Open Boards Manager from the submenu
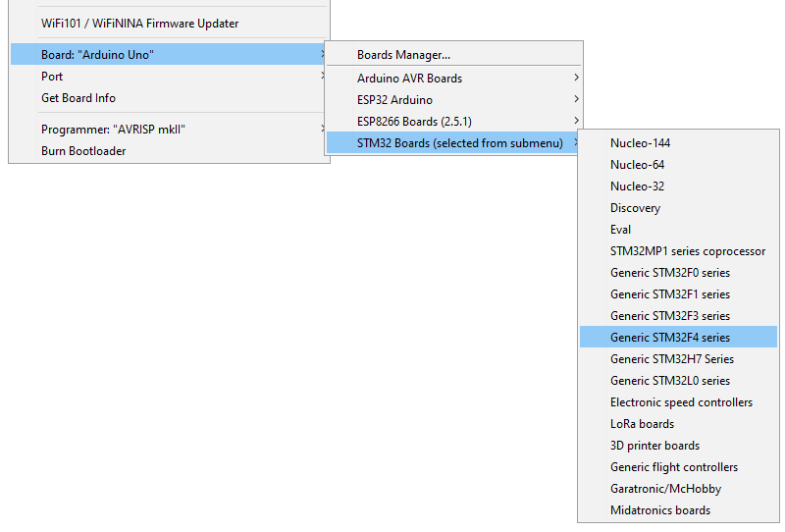 click(x=453, y=55)
